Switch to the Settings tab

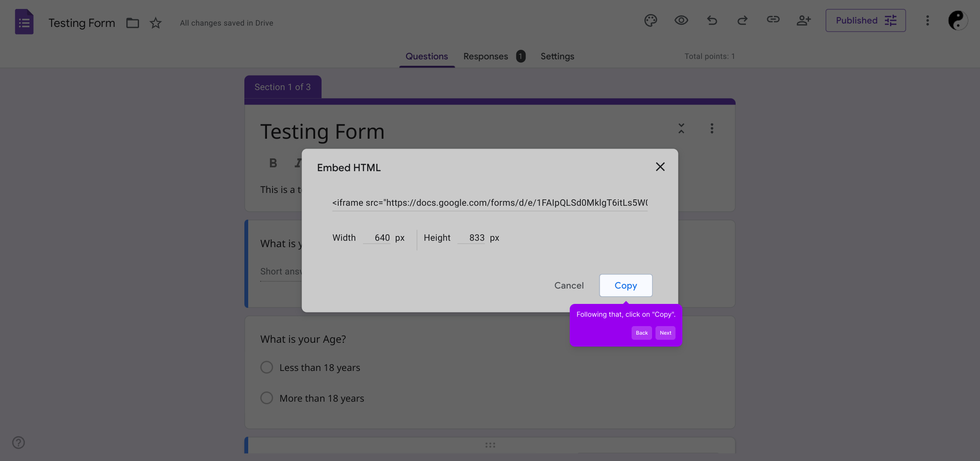(x=557, y=56)
